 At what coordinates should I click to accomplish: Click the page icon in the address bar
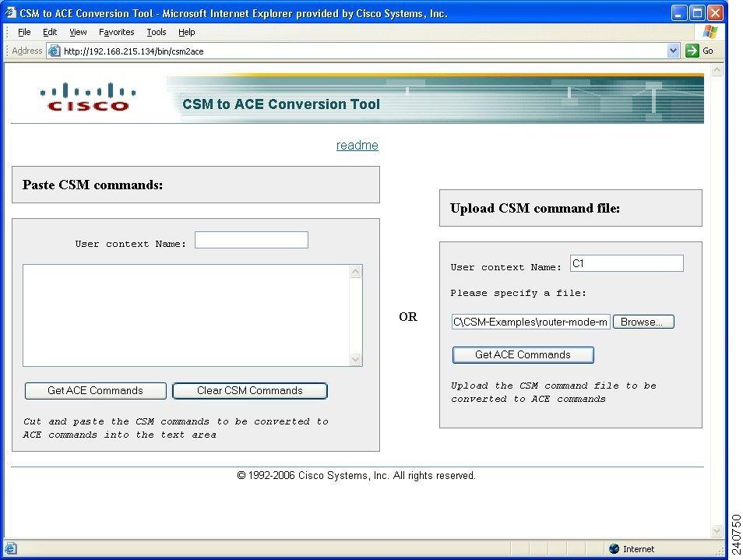[x=54, y=51]
